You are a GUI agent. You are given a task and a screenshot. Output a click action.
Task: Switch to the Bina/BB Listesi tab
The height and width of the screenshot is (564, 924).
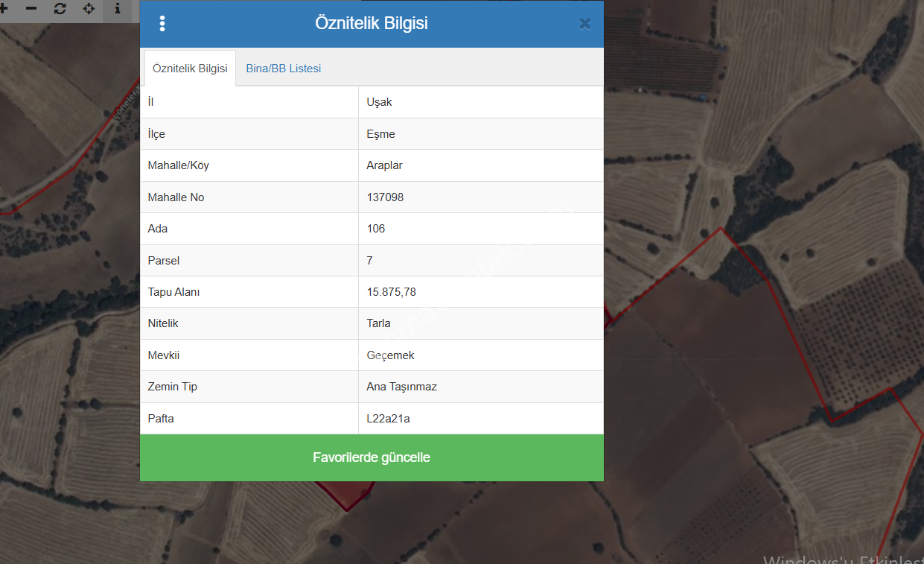(x=284, y=69)
